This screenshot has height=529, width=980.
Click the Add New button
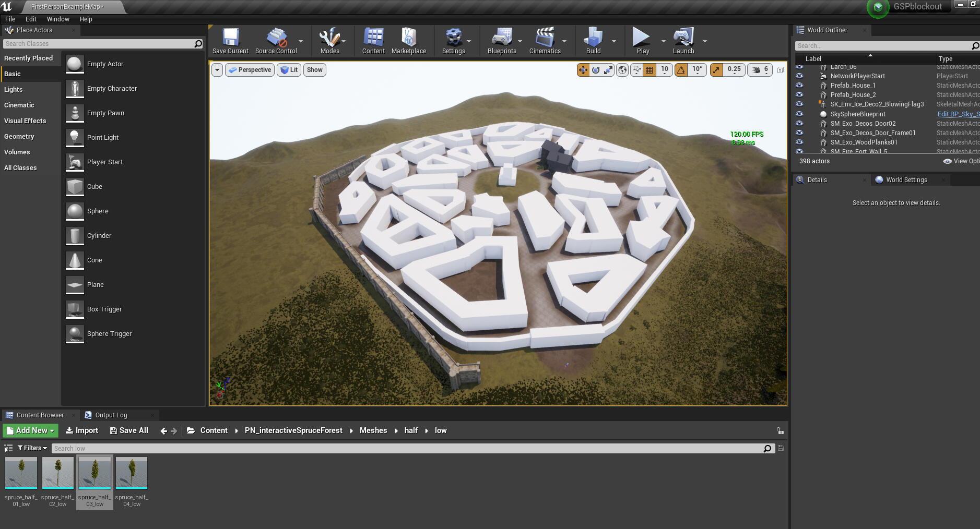[31, 430]
